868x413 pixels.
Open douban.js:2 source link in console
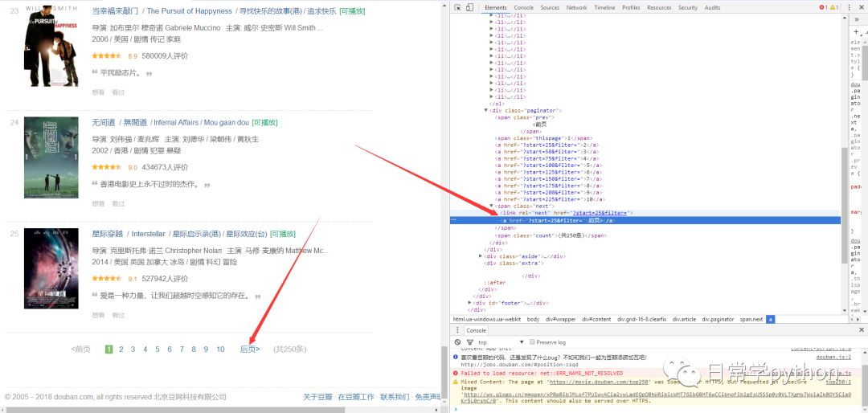point(833,358)
